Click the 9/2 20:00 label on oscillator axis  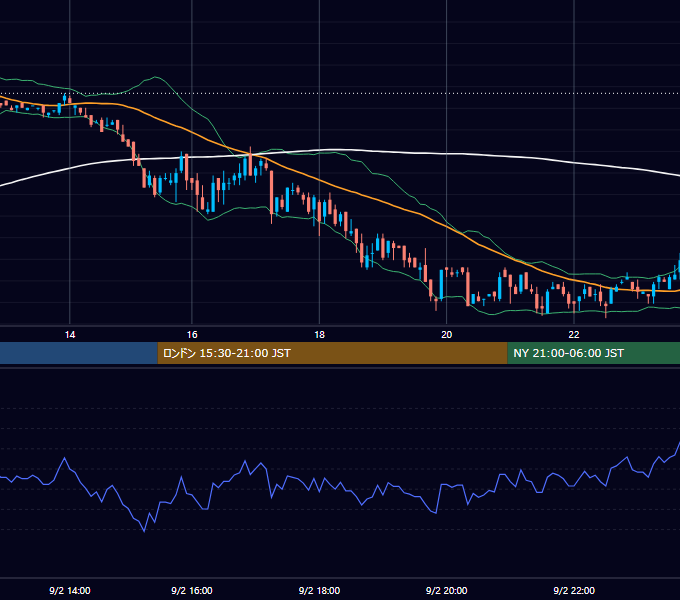click(x=446, y=590)
